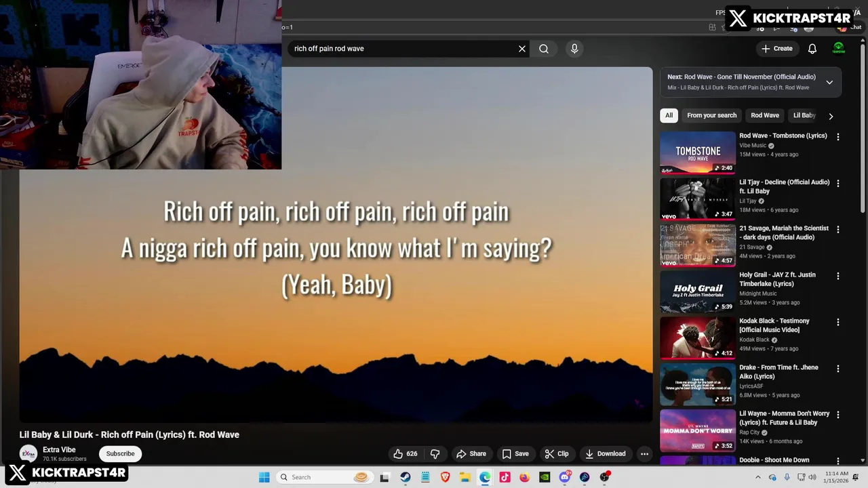868x488 pixels.
Task: Open Steam from the taskbar
Action: pyautogui.click(x=405, y=477)
